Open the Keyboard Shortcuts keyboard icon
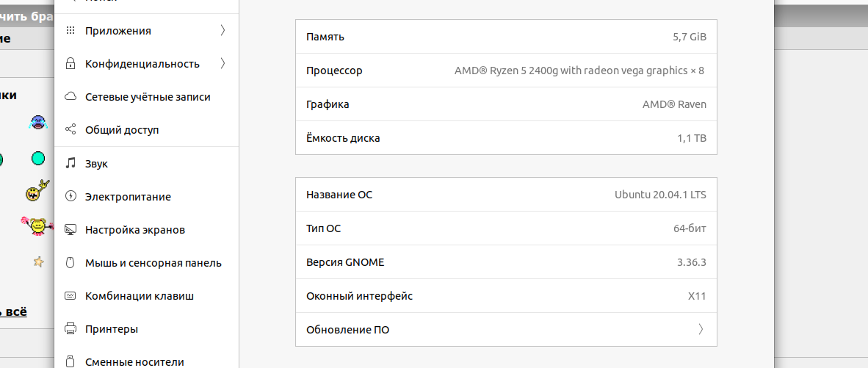 [70, 296]
